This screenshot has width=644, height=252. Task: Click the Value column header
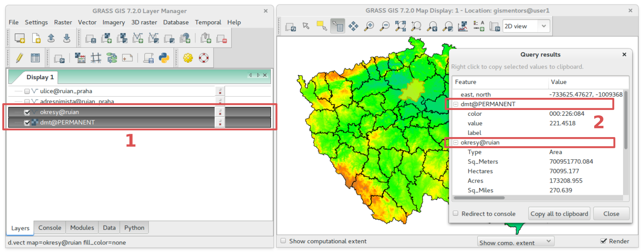(x=588, y=82)
